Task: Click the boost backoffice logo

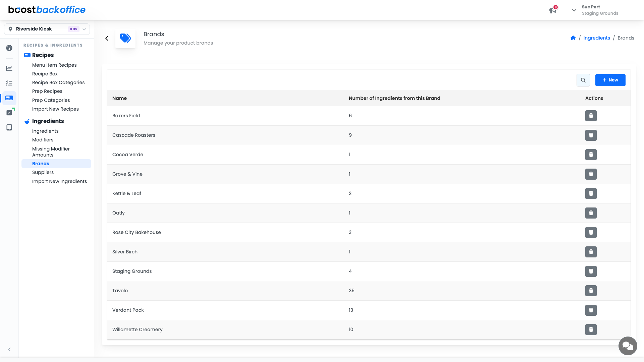Action: pyautogui.click(x=47, y=10)
